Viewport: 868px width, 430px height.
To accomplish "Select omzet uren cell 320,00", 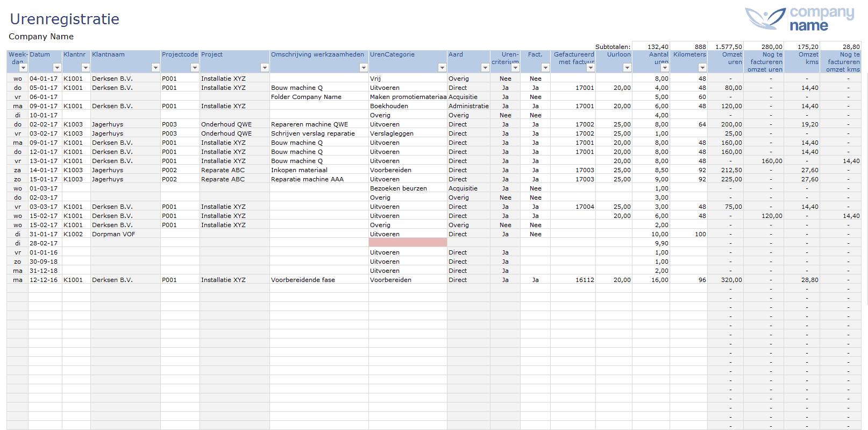I will pos(725,280).
